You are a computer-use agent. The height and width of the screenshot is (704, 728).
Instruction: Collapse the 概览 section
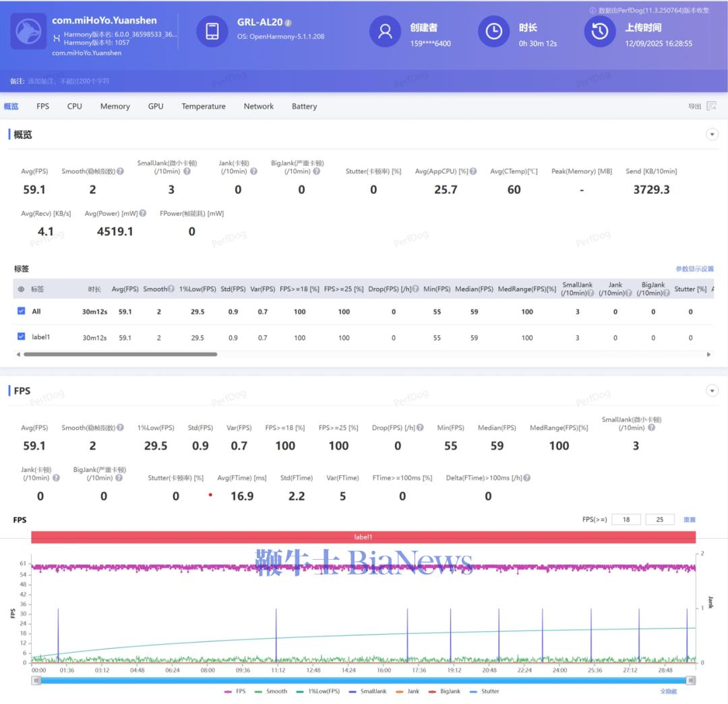click(712, 135)
